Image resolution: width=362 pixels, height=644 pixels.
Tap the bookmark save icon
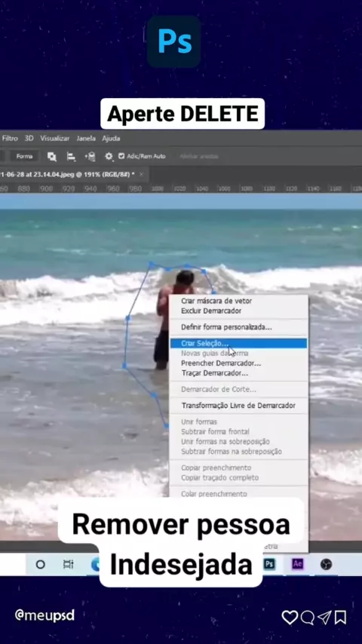click(340, 618)
